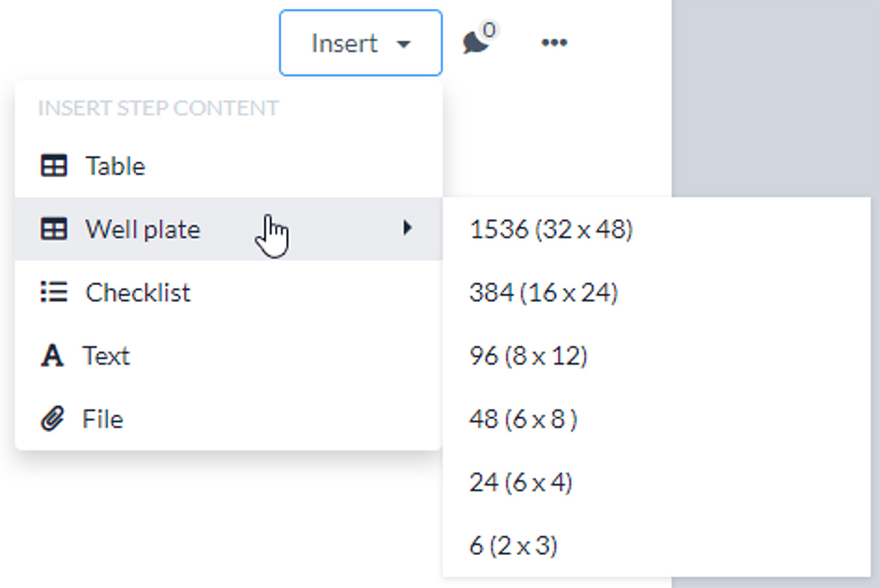Click the Well plate grid icon
This screenshot has height=588, width=880.
click(54, 229)
